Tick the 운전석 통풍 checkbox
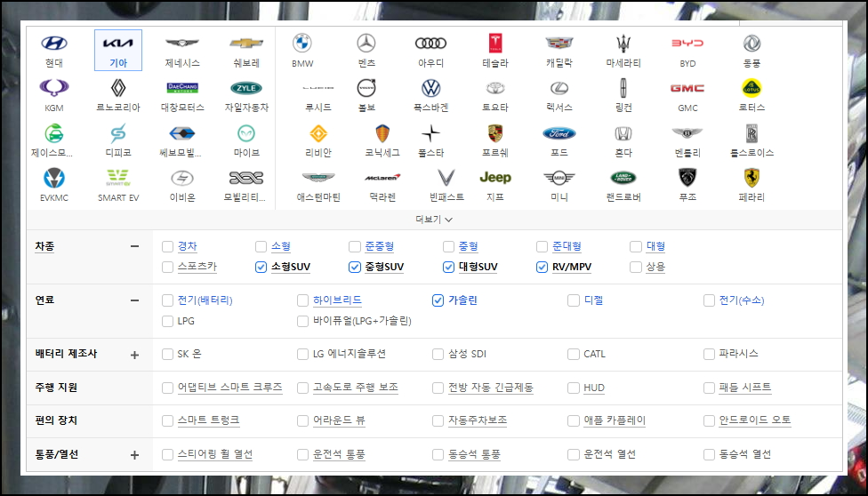The image size is (868, 496). (x=302, y=454)
